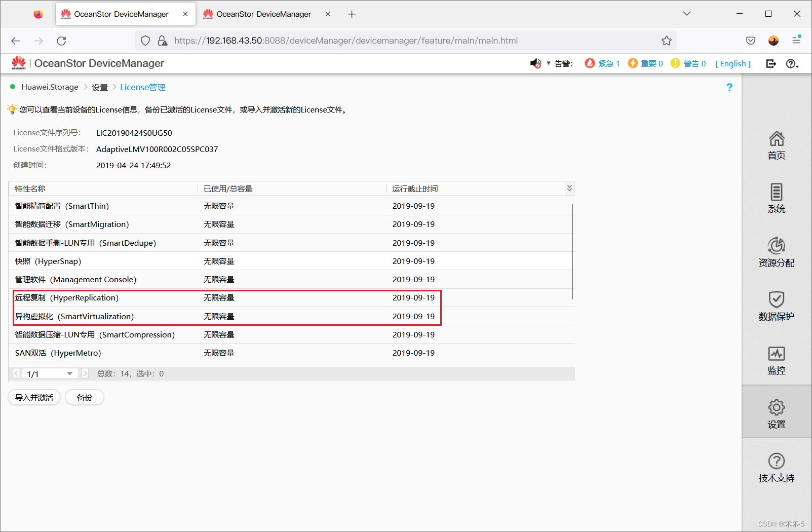Open the page selector 1/1 dropdown
This screenshot has width=812, height=532.
(50, 374)
